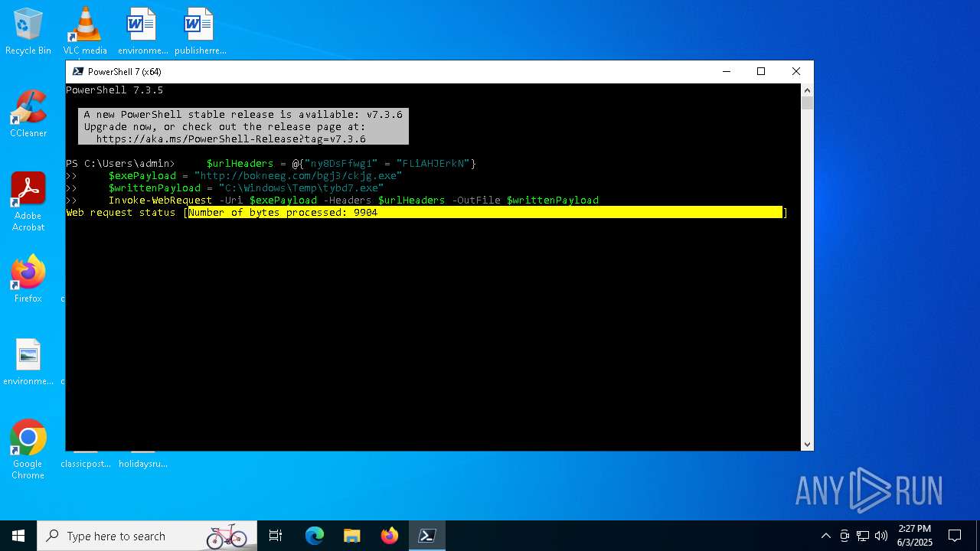The image size is (980, 551).
Task: Open Task View on the taskbar
Action: click(x=276, y=536)
